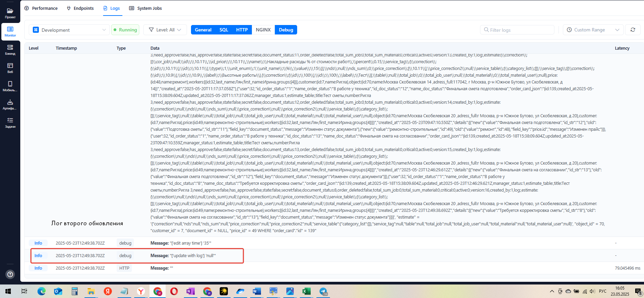Click the clock icon beside Custom Range
The image size is (644, 298).
(569, 30)
